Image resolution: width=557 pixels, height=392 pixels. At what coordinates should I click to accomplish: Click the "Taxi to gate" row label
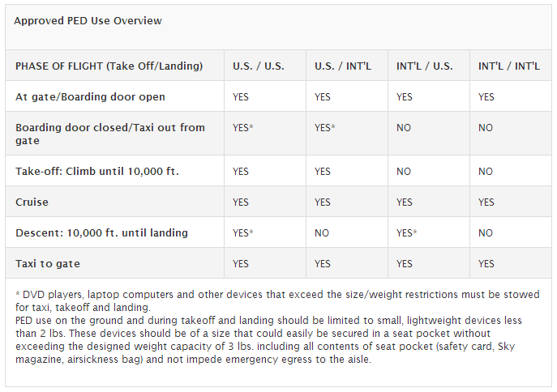point(48,263)
